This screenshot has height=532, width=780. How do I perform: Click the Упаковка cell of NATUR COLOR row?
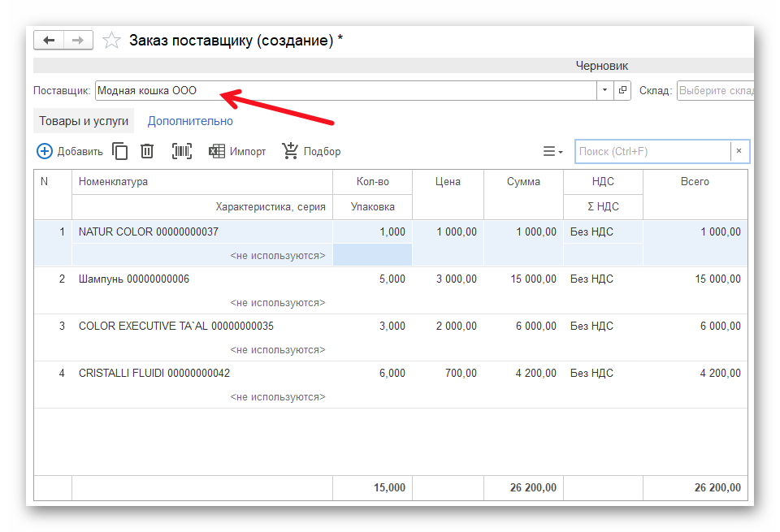point(372,255)
